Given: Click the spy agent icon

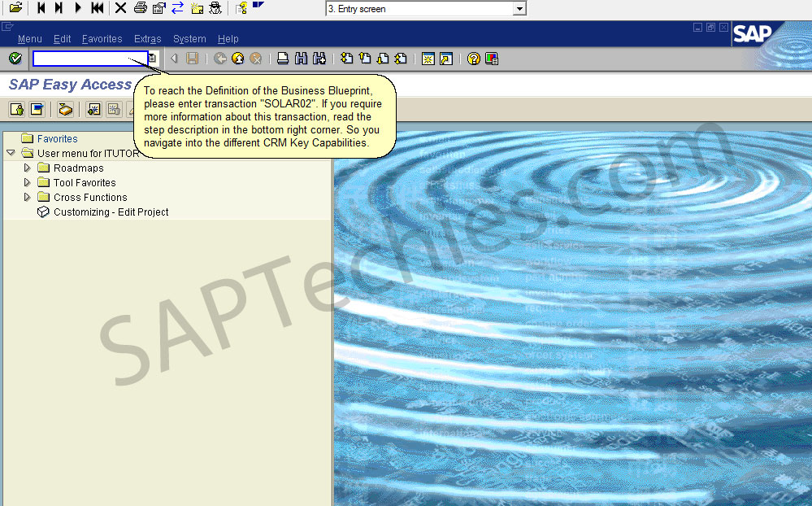Looking at the screenshot, I should click(215, 8).
